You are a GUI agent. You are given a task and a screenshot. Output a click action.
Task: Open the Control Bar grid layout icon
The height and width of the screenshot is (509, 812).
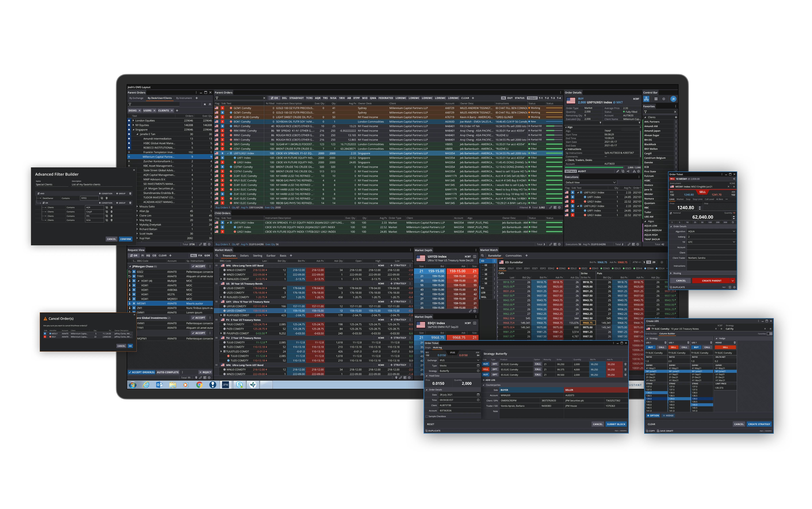coord(656,99)
